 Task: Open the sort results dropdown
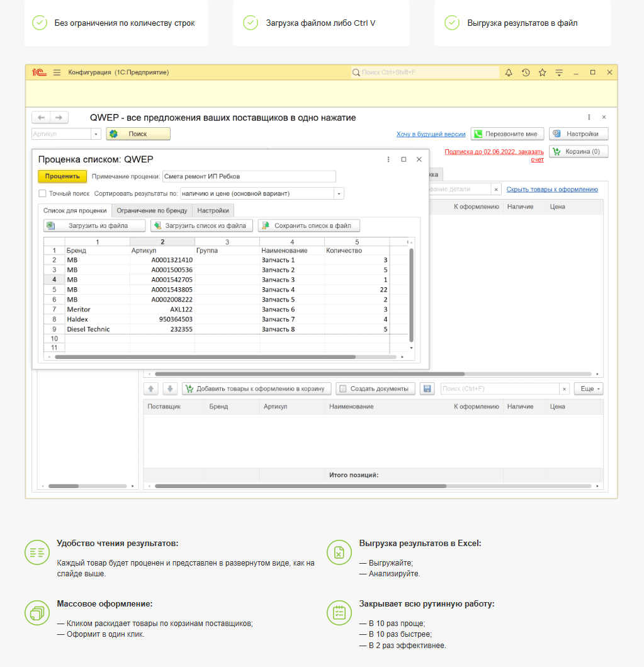click(x=339, y=193)
